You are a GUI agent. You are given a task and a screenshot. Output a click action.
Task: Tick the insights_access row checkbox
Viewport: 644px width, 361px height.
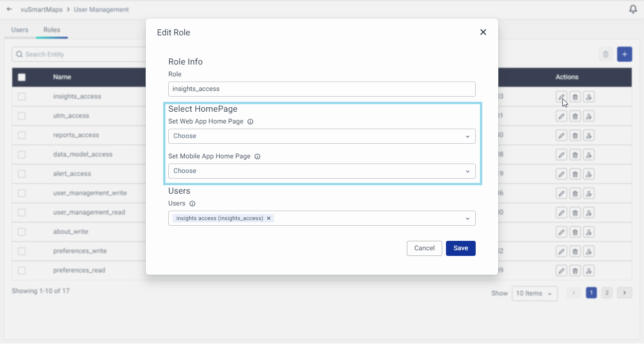point(22,97)
